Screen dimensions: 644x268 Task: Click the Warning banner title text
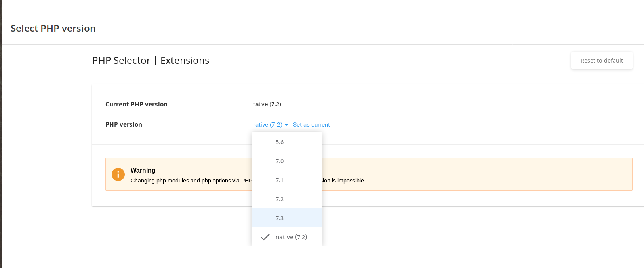pos(143,170)
